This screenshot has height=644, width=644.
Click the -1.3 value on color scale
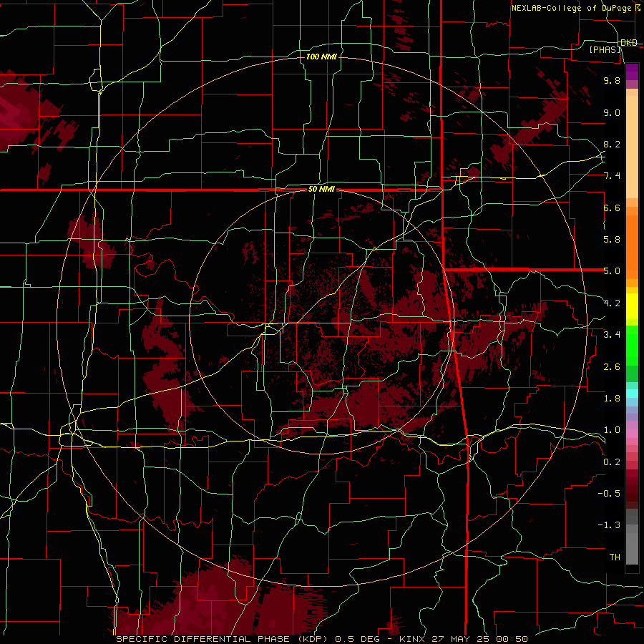(609, 525)
